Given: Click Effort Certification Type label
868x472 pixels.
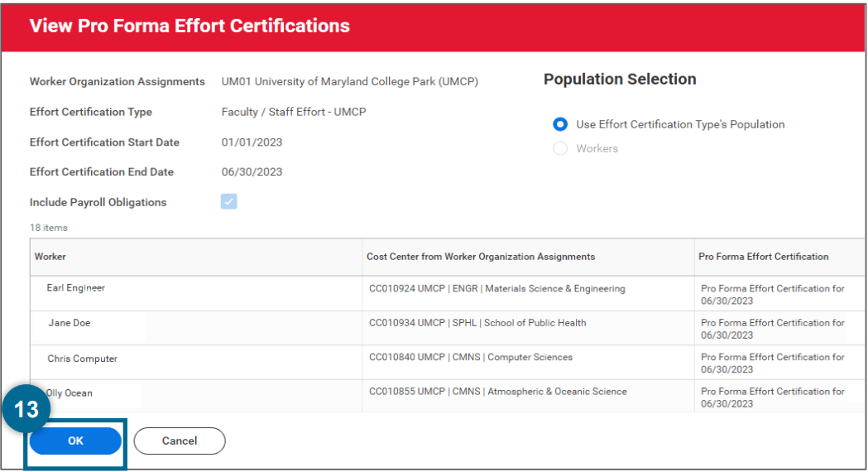Looking at the screenshot, I should [91, 112].
